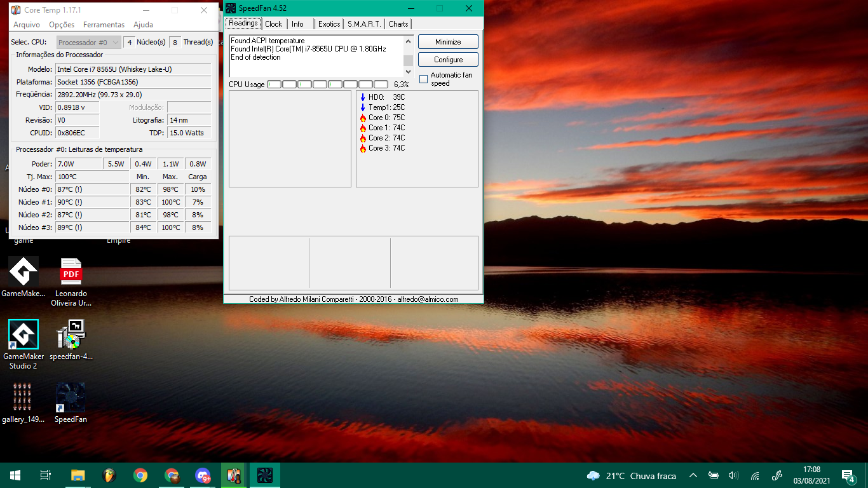Open Discord from the taskbar
Screen dimensions: 868x488
tap(203, 475)
